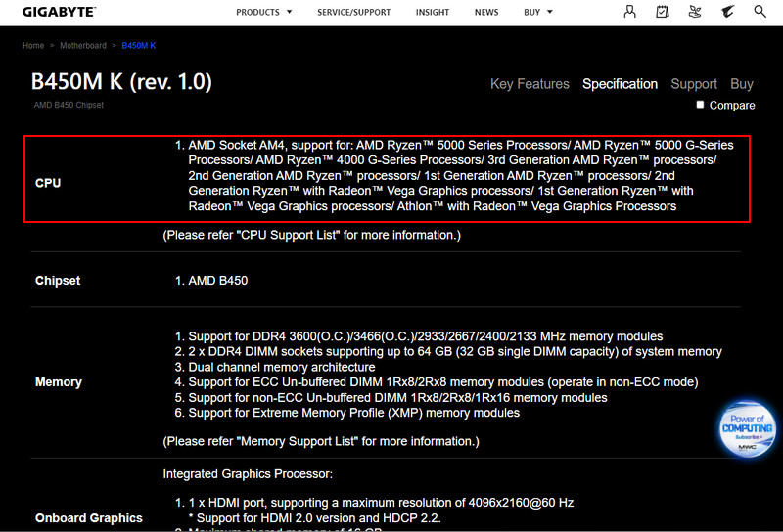Image resolution: width=783 pixels, height=532 pixels.
Task: Open the plant-in-hand sustainability icon
Action: click(x=695, y=12)
